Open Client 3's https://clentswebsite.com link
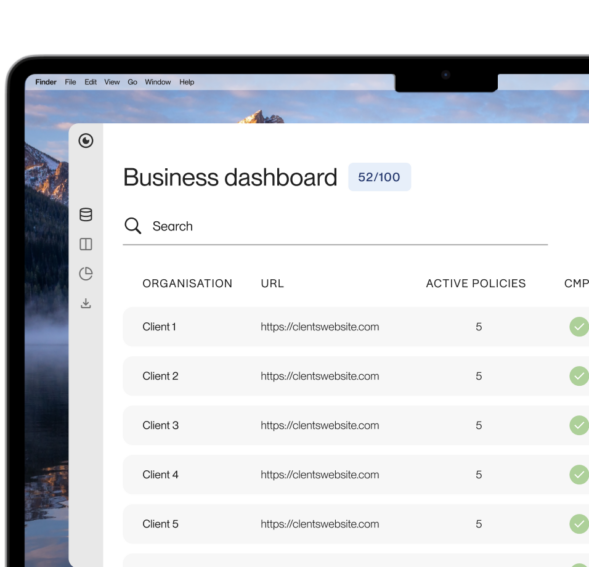This screenshot has width=589, height=567. 320,426
